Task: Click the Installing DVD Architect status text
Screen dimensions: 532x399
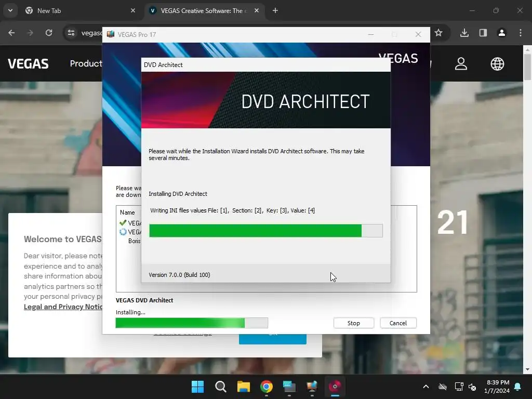Action: (x=178, y=194)
